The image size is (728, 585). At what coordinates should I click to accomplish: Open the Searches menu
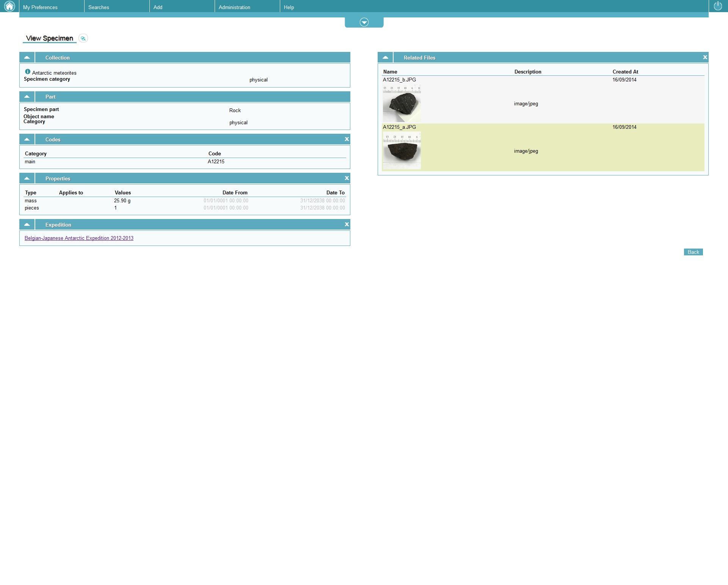(99, 7)
